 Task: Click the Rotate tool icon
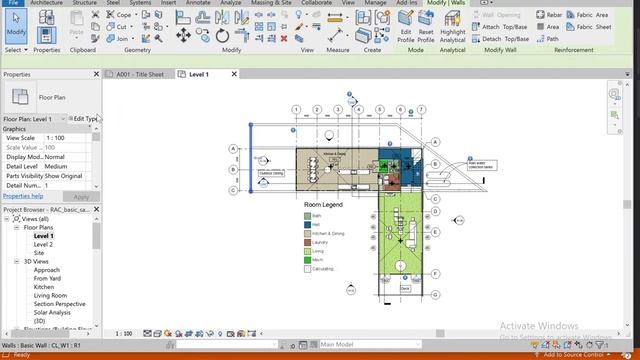[x=222, y=36]
